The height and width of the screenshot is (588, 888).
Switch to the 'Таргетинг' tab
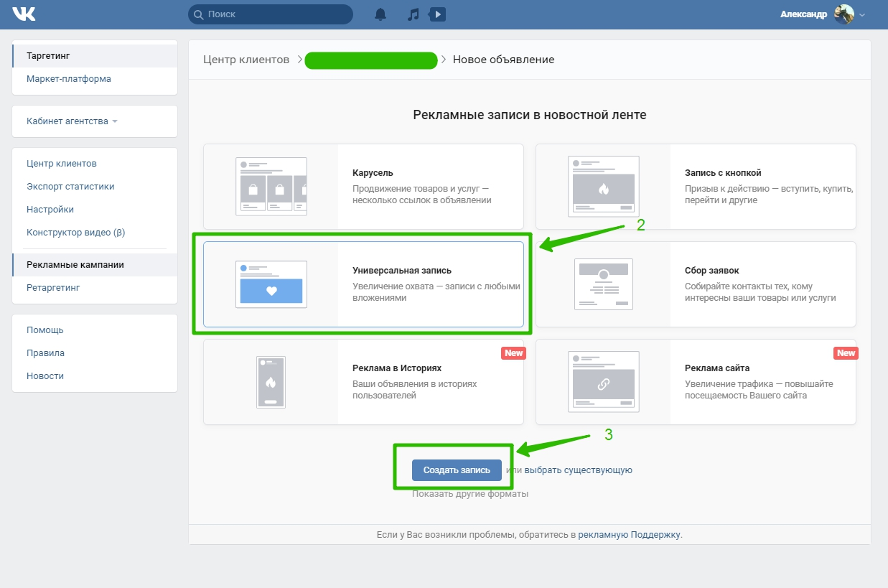pyautogui.click(x=48, y=56)
